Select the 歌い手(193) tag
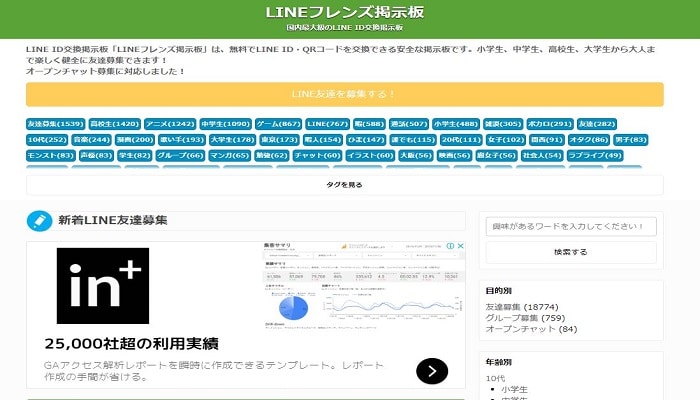Viewport: 700px width, 400px height. point(182,140)
